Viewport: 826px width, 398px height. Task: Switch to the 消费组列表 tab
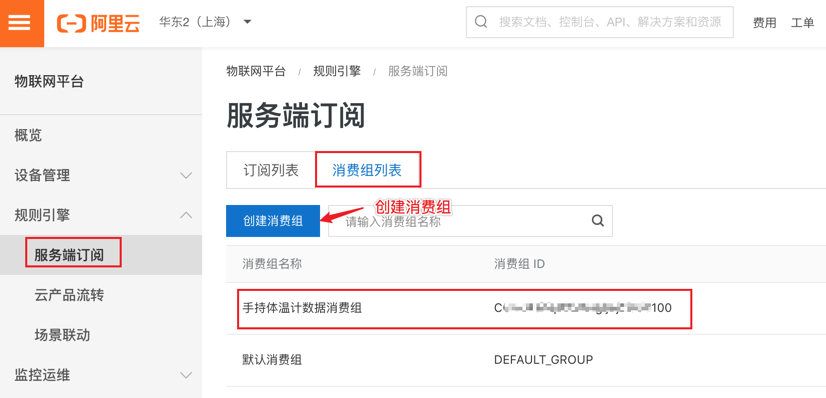click(x=367, y=170)
